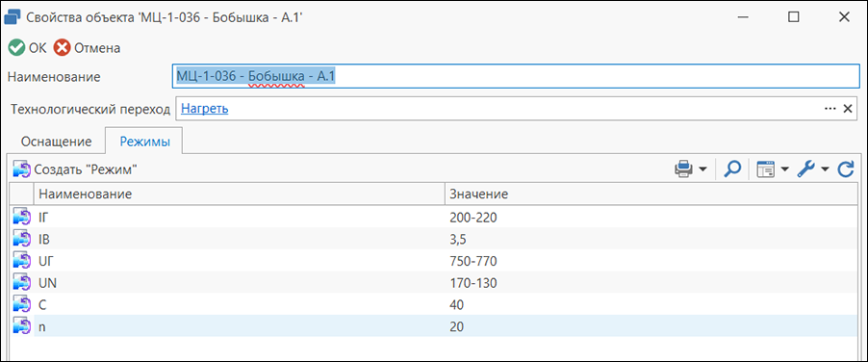Select the UN row with value 170-130
Viewport: 868px width, 362px height.
(433, 283)
